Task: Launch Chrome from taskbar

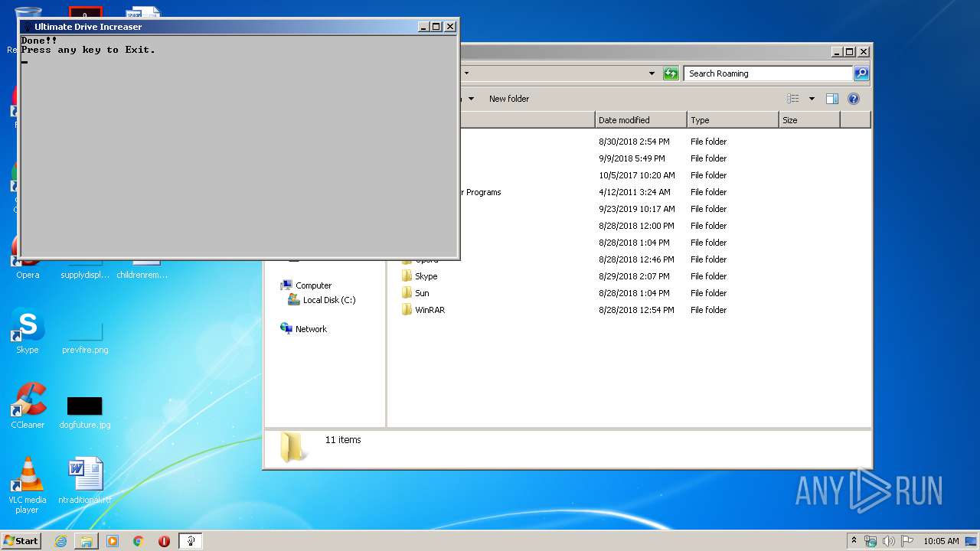Action: click(139, 541)
